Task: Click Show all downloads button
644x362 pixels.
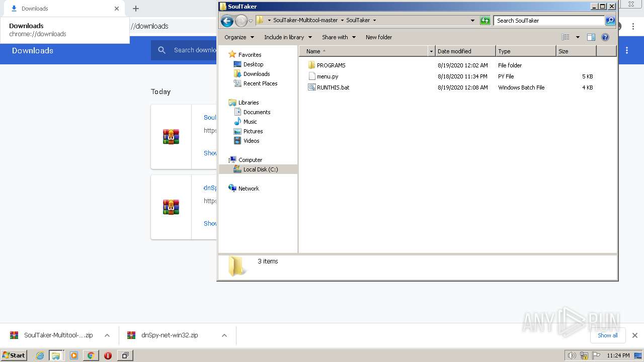Action: point(607,335)
